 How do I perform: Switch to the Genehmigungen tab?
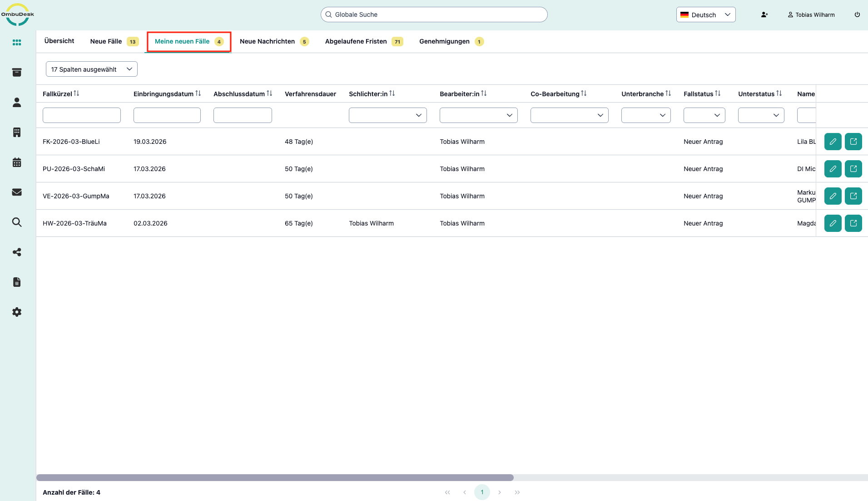tap(451, 41)
